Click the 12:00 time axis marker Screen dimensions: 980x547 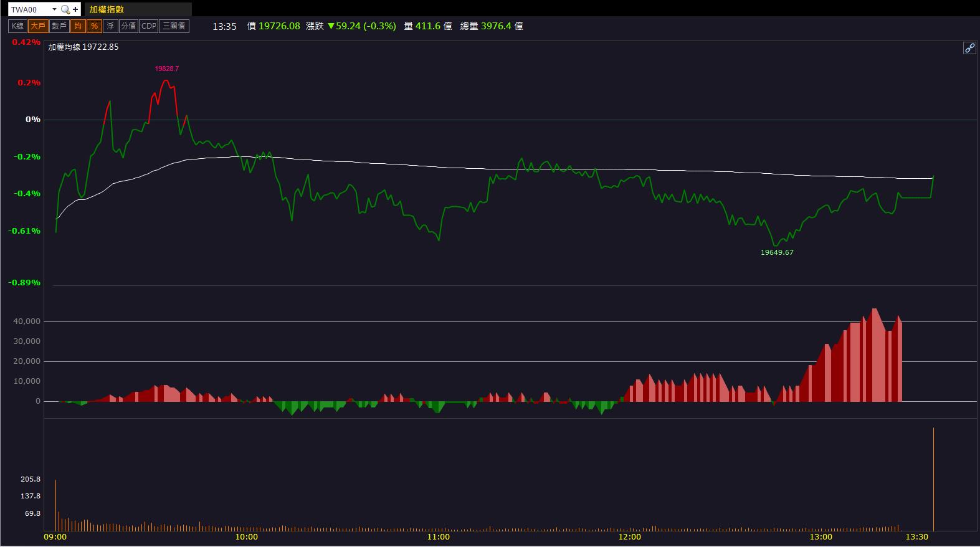630,537
